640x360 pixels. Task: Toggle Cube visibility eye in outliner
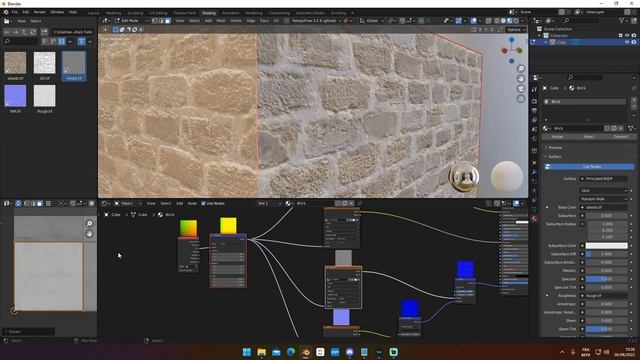click(627, 42)
